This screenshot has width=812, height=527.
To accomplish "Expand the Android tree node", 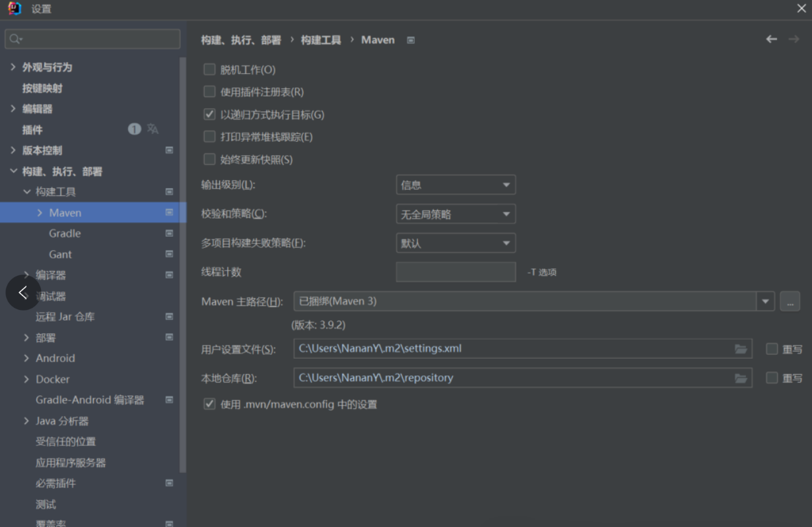I will [x=27, y=358].
